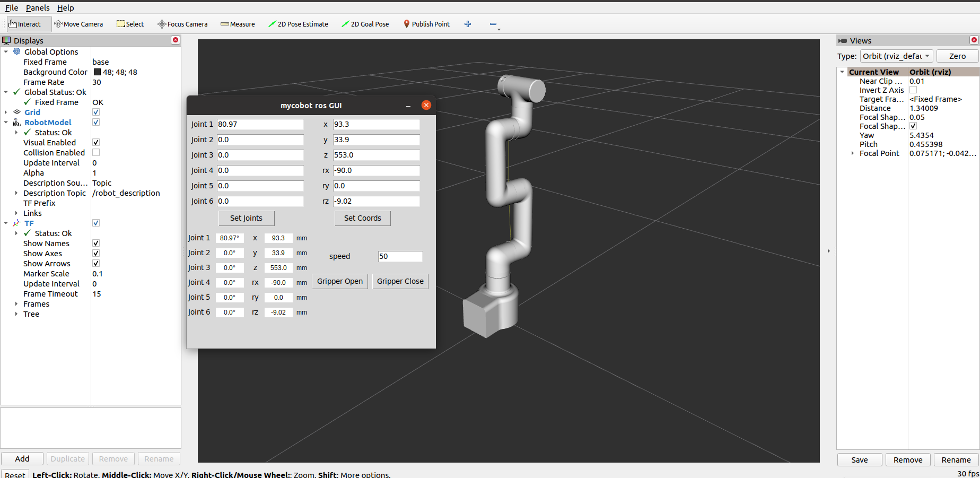Activate the 2D Goal Pose tool
Viewport: 980px width, 478px height.
365,24
